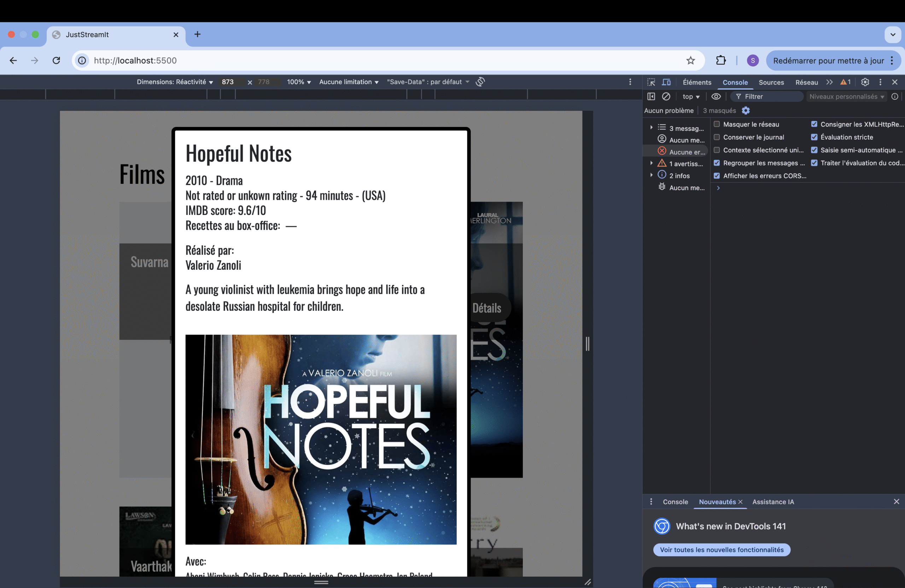Toggle the device toolbar icon
Viewport: 905px width, 588px height.
tap(666, 82)
